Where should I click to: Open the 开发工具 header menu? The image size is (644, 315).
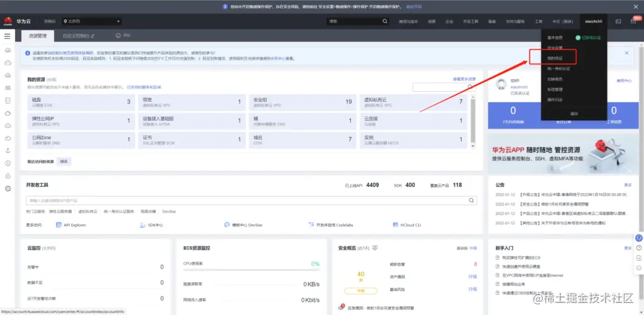(470, 21)
